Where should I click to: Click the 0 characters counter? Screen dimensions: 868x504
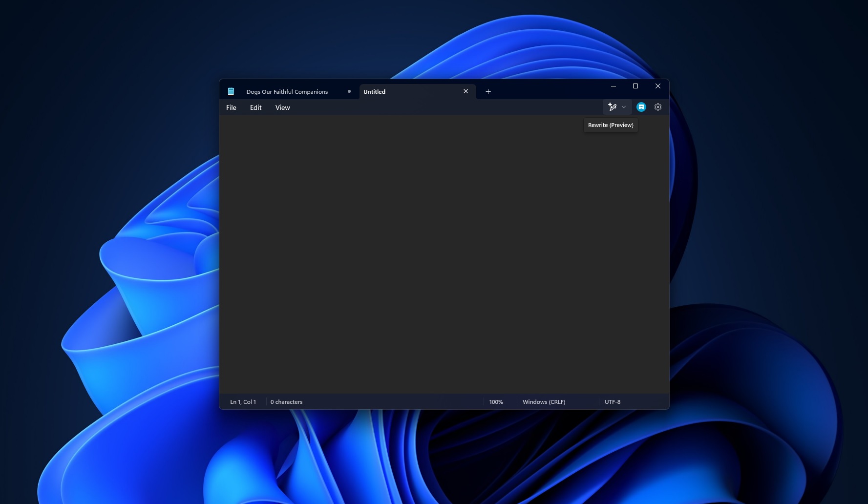click(286, 401)
